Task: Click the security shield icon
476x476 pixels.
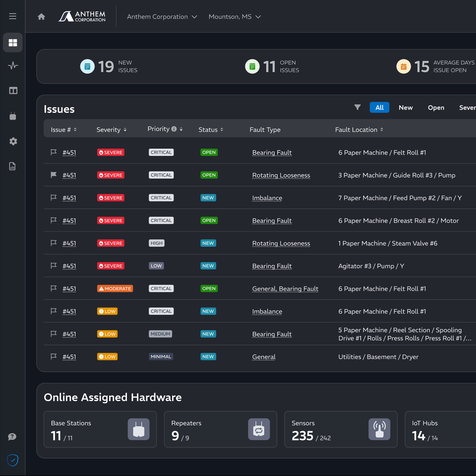Action: (12, 460)
